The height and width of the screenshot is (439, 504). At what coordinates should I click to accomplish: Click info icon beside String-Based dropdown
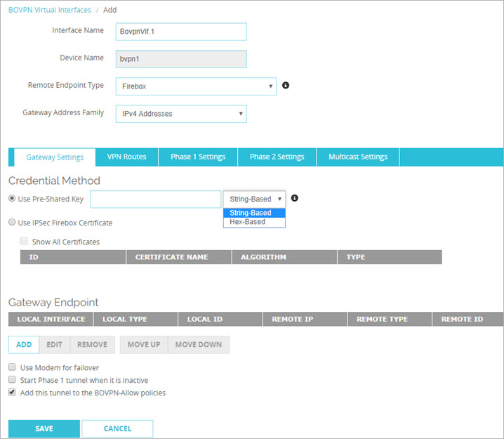(295, 199)
